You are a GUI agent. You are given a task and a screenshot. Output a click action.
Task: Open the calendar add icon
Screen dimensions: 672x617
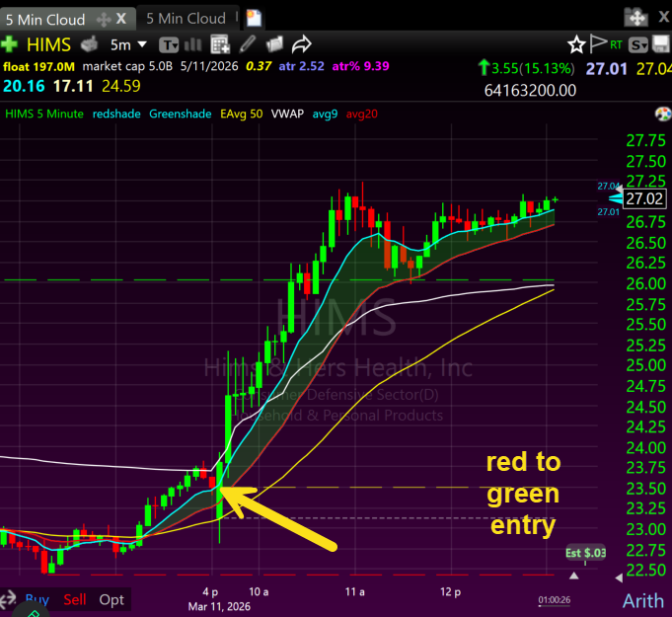click(x=220, y=44)
